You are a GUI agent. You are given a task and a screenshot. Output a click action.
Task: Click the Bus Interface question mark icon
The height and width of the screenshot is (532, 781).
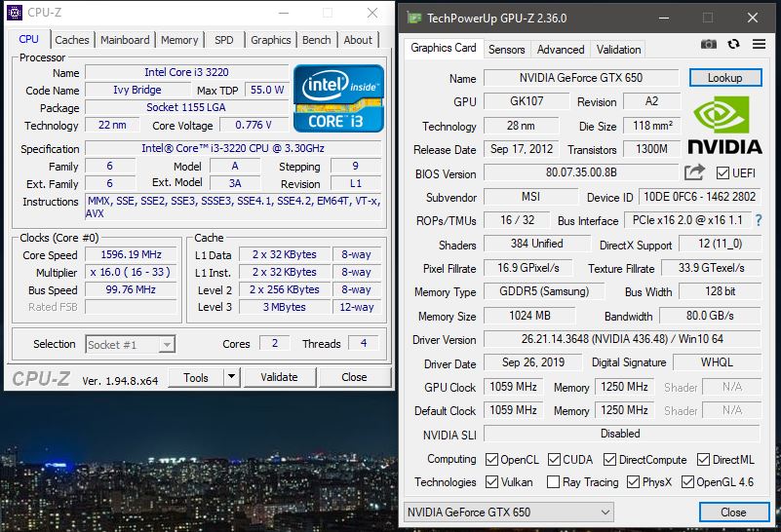pos(759,220)
